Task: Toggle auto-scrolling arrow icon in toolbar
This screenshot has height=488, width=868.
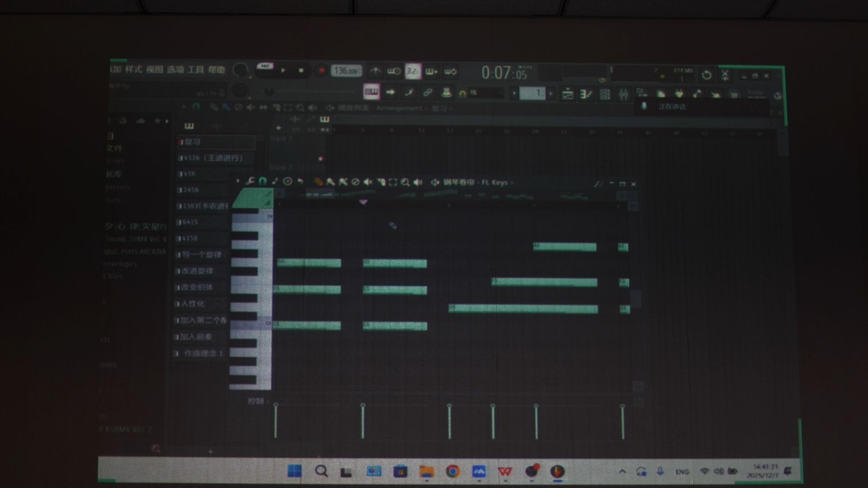Action: [390, 92]
